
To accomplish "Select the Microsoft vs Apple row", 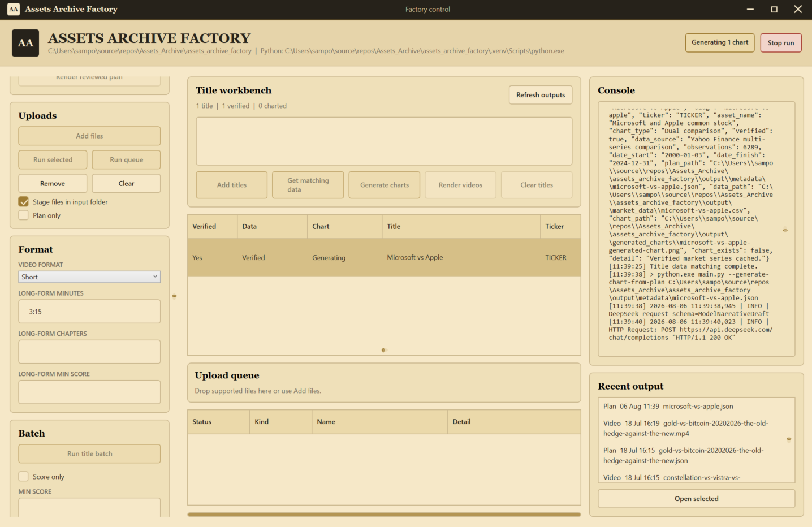I will tap(384, 257).
